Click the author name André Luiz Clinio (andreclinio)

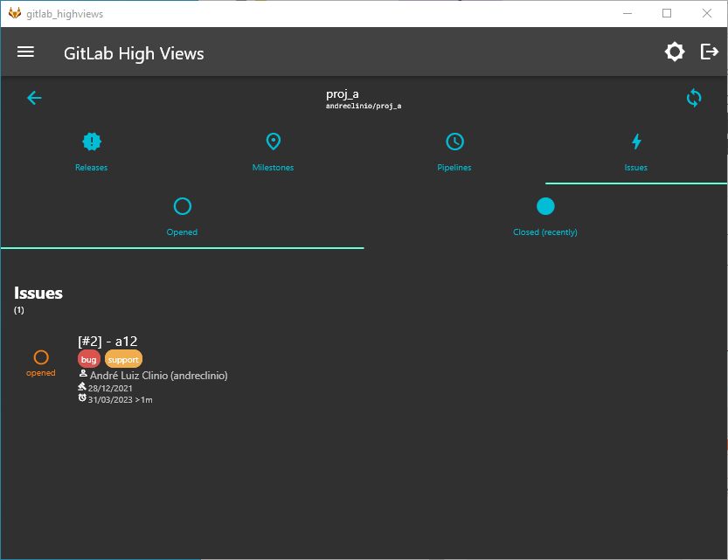(159, 376)
